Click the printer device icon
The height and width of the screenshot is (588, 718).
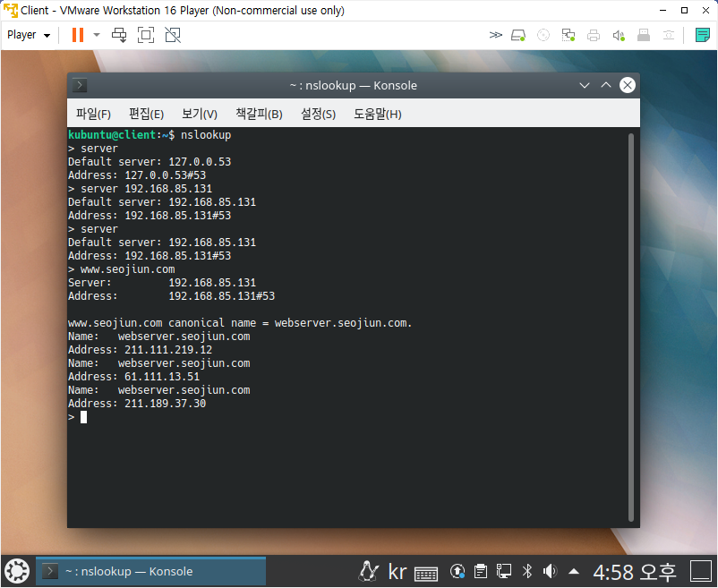point(594,35)
